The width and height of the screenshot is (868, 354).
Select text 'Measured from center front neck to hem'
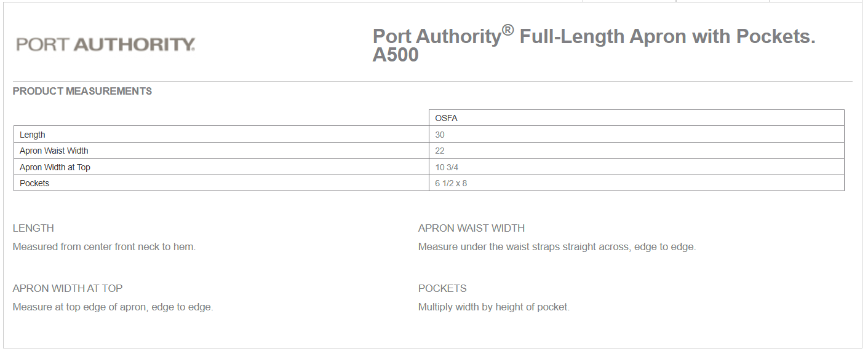pyautogui.click(x=104, y=247)
